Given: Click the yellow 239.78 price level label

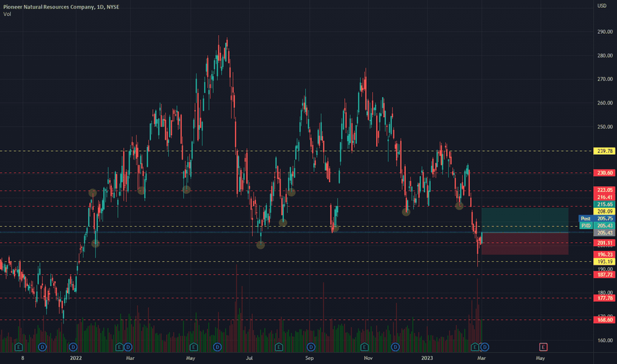Looking at the screenshot, I should 604,151.
